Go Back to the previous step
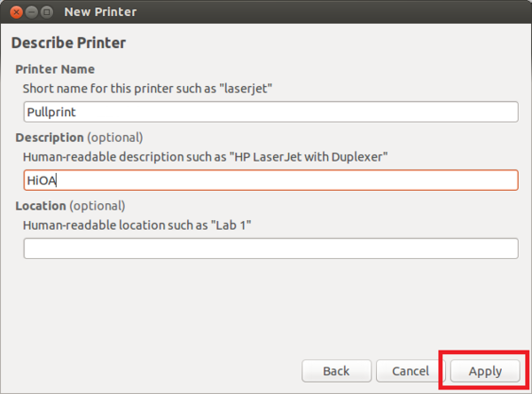The height and width of the screenshot is (394, 532). coord(335,370)
